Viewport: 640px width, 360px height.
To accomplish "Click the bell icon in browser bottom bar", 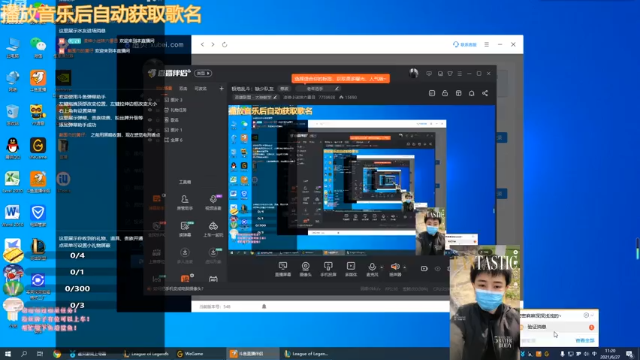I will 264,306.
